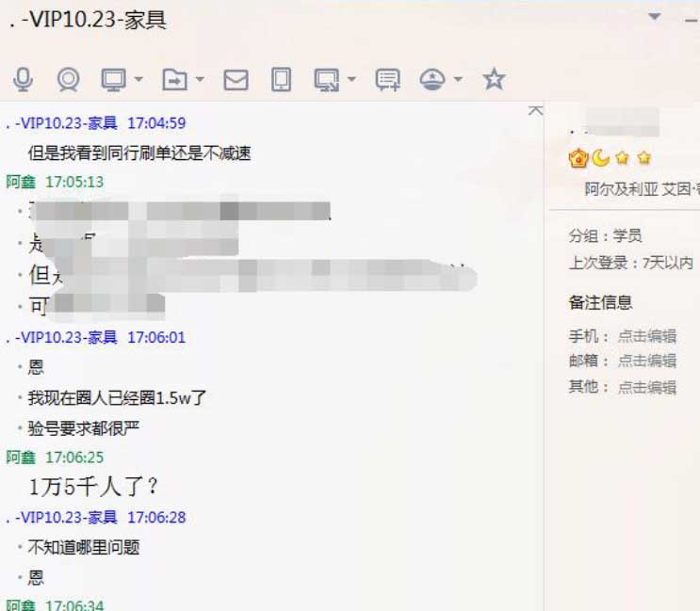Click sender 阿鑫 at 17:05:13
This screenshot has height=611, width=700.
(x=21, y=182)
